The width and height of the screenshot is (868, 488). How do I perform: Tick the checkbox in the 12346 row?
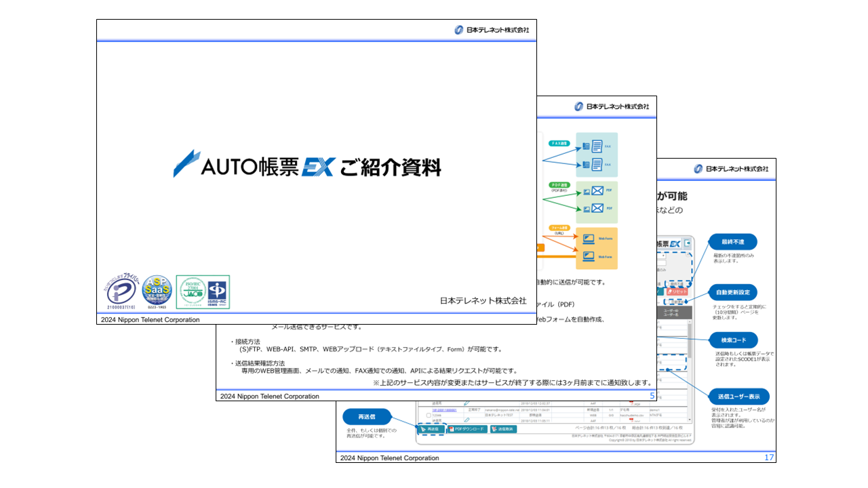click(x=429, y=415)
